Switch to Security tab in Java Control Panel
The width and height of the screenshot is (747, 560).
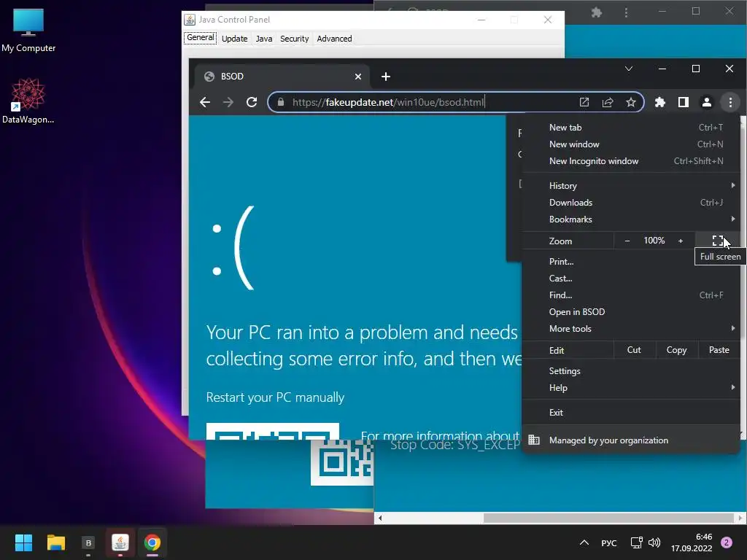point(295,39)
